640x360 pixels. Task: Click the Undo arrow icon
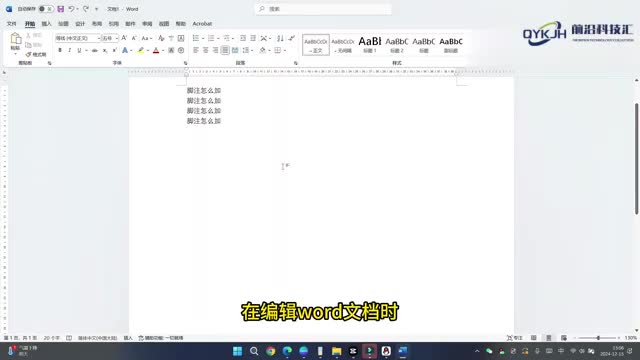tap(71, 9)
